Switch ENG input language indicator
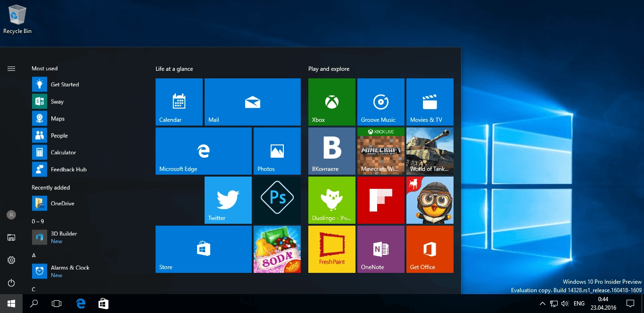Viewport: 644px width, 313px height. point(579,304)
